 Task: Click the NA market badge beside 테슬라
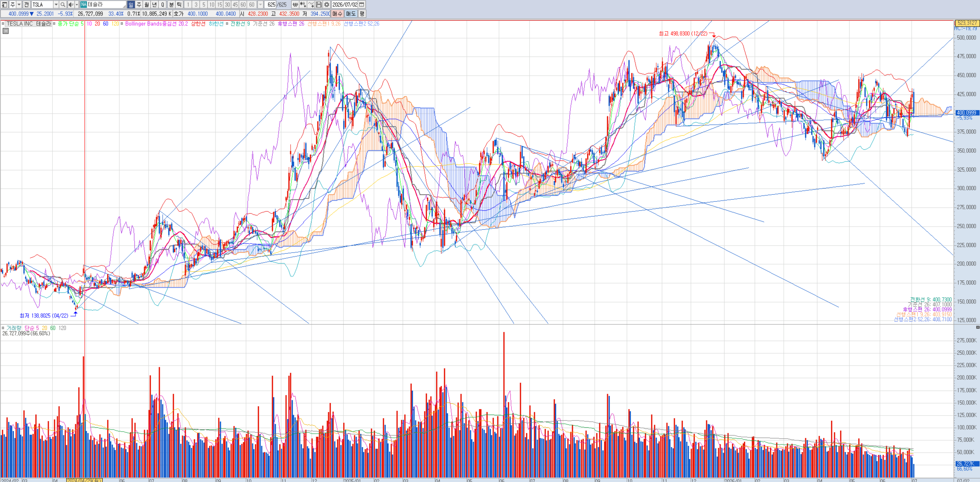point(84,5)
